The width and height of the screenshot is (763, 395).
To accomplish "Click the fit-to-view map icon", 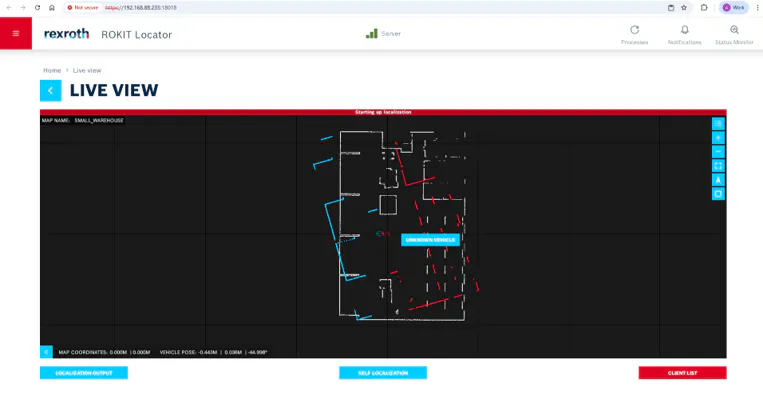I will click(x=718, y=166).
